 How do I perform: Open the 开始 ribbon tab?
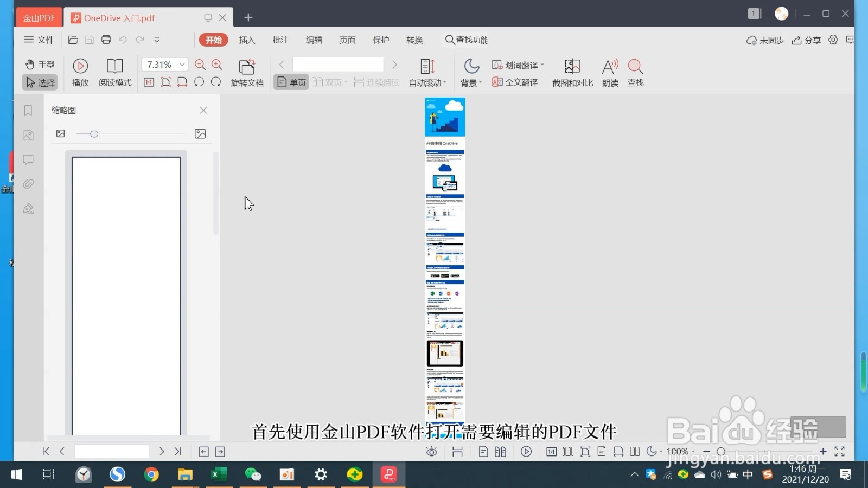point(214,40)
